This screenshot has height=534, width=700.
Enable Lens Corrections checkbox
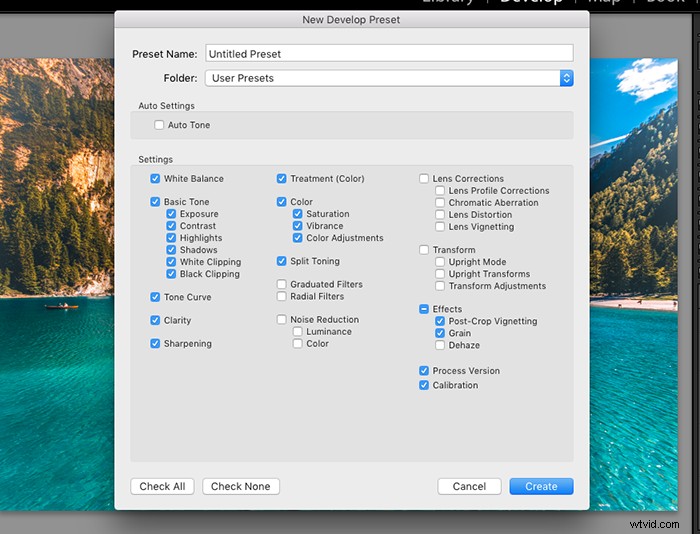point(424,179)
